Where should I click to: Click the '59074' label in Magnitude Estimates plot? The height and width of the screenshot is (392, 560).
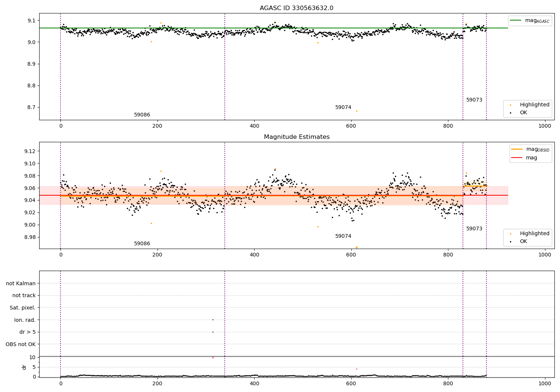tap(343, 236)
